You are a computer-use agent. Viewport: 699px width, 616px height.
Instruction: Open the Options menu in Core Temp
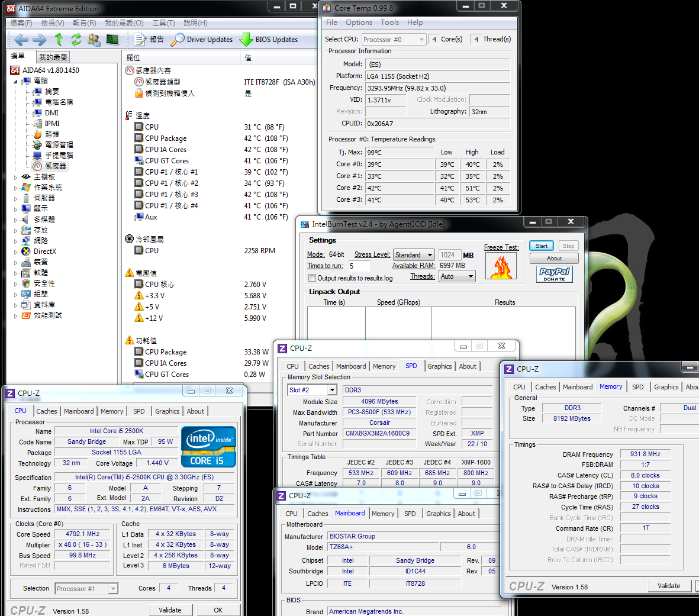point(359,22)
